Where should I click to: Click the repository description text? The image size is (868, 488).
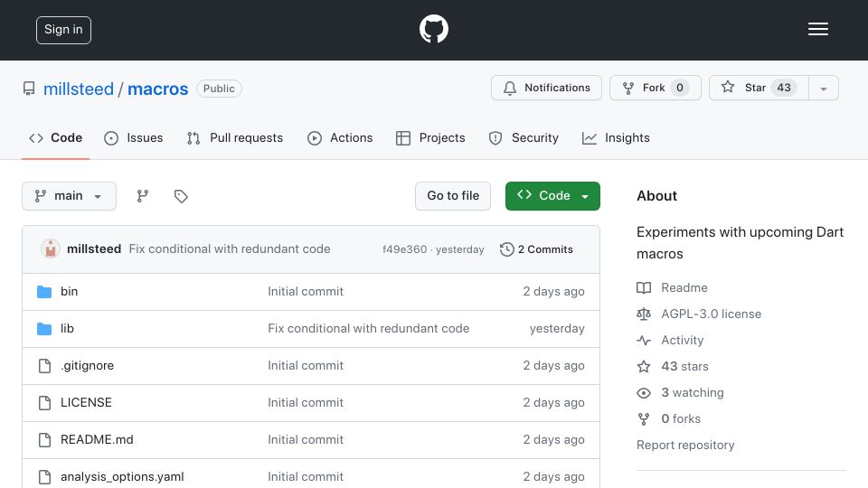pos(741,243)
